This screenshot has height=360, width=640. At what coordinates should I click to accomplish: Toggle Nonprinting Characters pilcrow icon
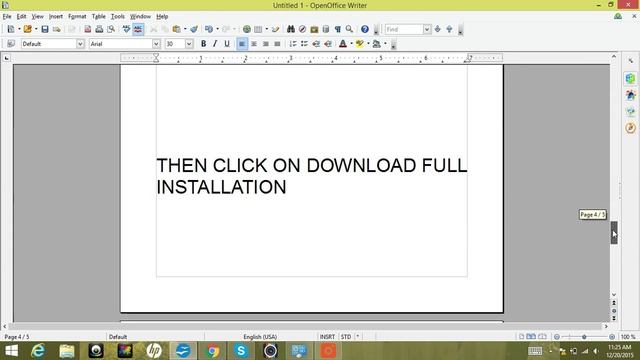tap(338, 29)
